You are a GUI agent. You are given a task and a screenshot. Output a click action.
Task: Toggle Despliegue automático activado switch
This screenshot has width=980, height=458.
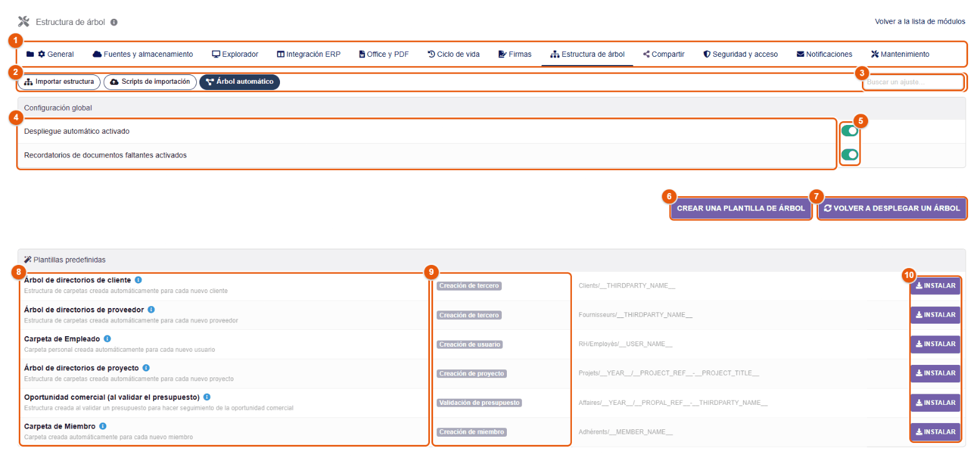[849, 131]
